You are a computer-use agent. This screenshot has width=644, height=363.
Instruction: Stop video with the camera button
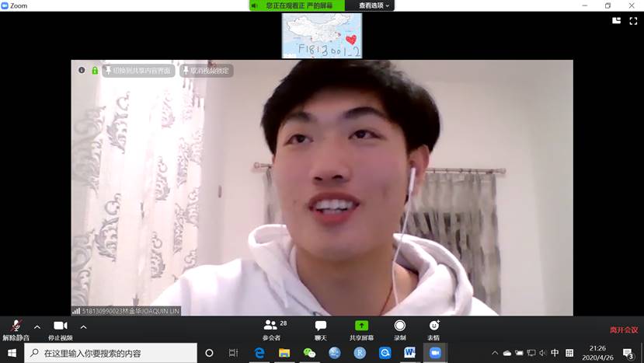60,328
